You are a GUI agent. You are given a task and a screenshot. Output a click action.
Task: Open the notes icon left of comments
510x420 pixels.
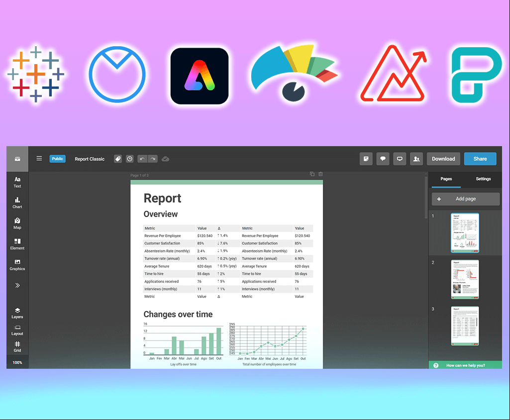(366, 159)
